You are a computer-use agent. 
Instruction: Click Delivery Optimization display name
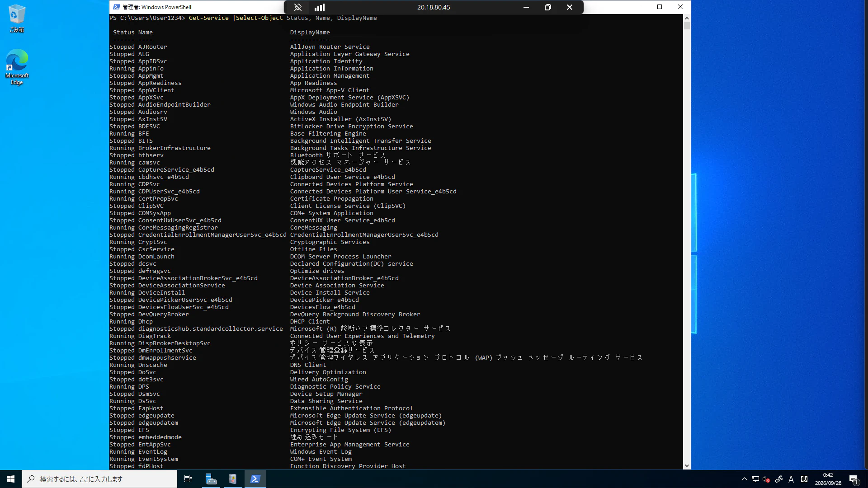(x=328, y=372)
